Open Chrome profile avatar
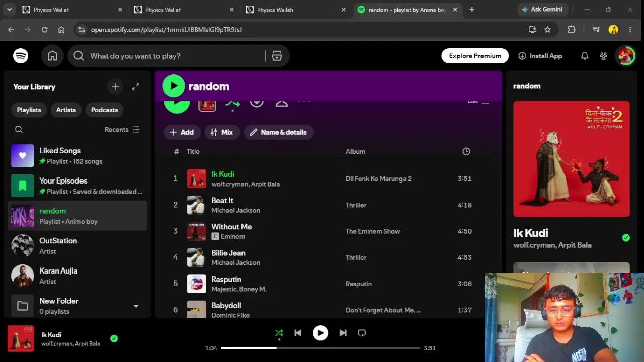This screenshot has height=362, width=644. coord(613,30)
